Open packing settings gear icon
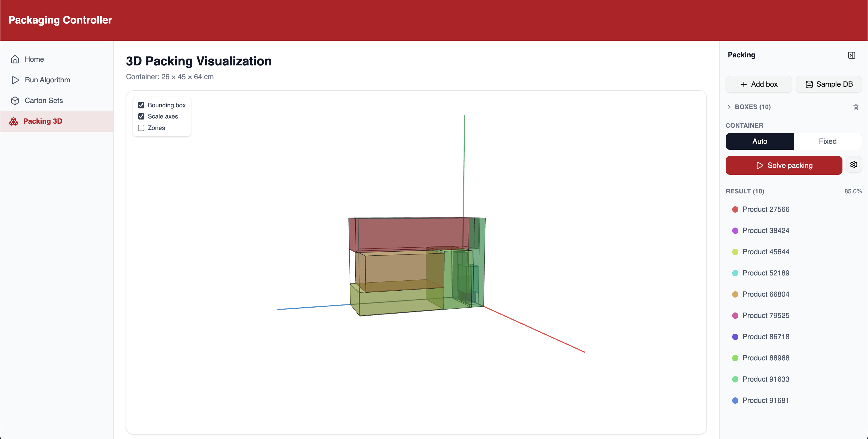868x439 pixels. (x=854, y=165)
